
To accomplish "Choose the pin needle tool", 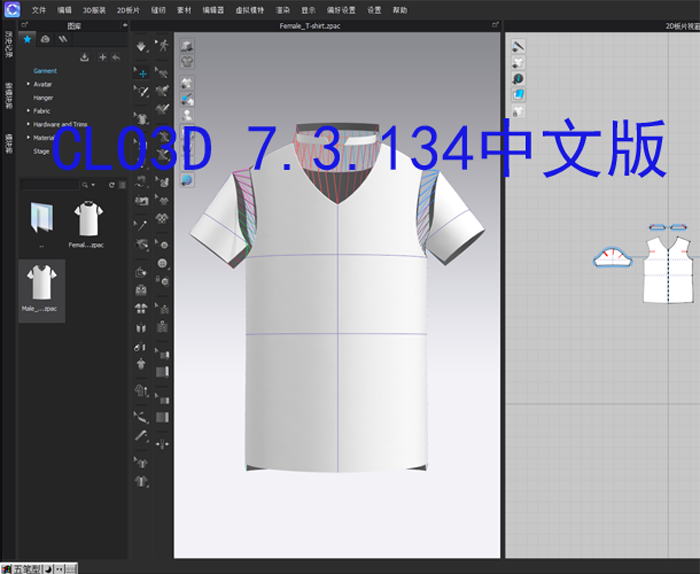I will (x=142, y=225).
